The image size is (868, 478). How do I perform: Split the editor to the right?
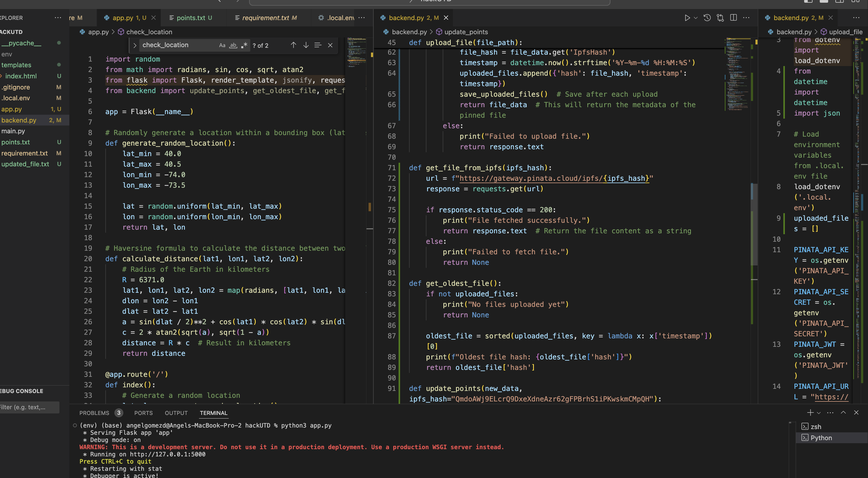(x=733, y=18)
